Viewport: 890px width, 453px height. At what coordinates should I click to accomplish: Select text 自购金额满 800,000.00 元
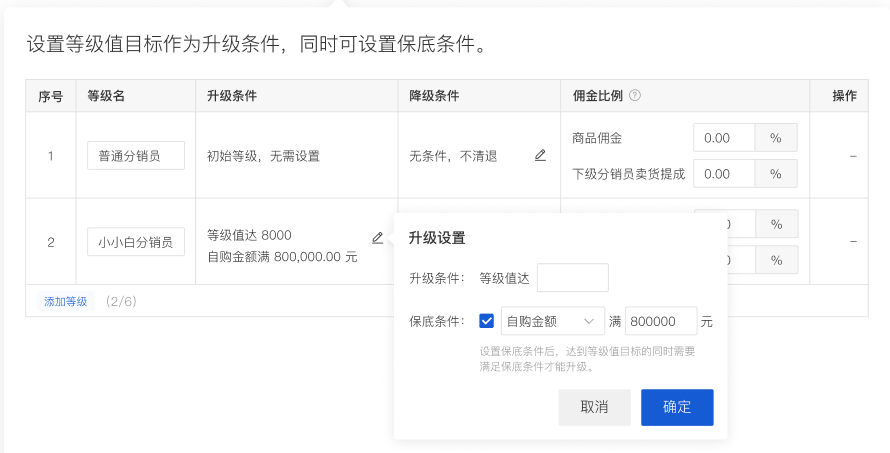(x=282, y=257)
